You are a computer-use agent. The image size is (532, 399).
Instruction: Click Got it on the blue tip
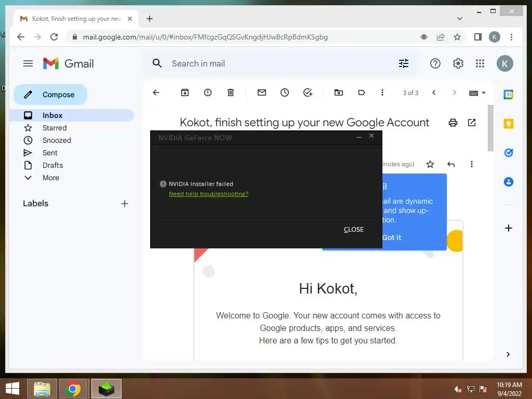(x=392, y=237)
